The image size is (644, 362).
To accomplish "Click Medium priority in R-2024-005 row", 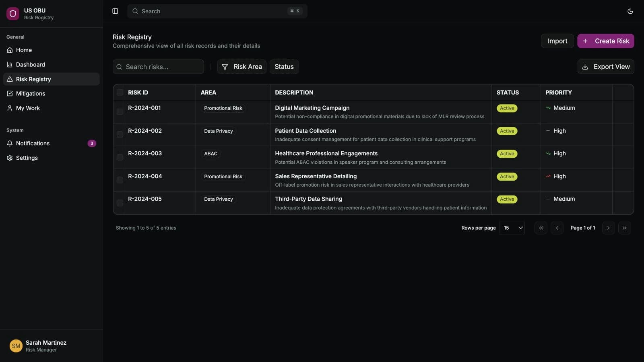I will (564, 199).
